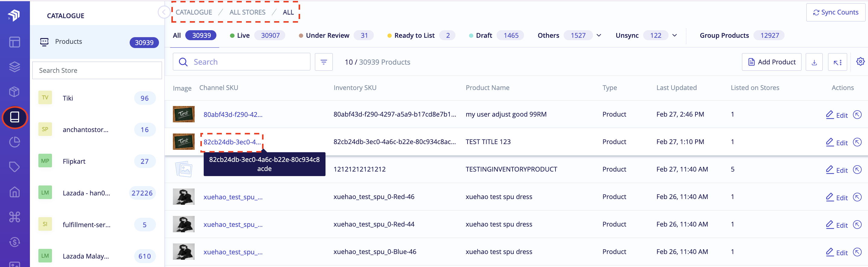Select the anchantostor... store
The image size is (868, 267).
pos(97,130)
